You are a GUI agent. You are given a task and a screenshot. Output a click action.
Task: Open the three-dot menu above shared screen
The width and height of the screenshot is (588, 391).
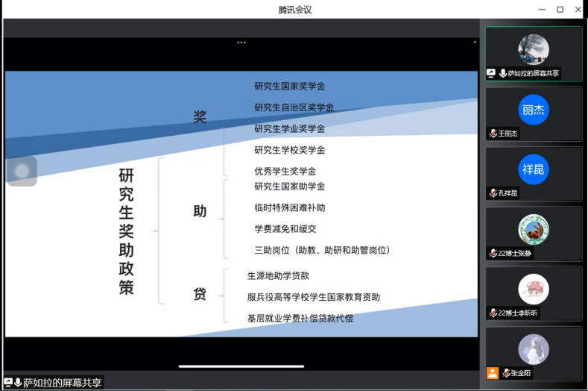point(241,43)
